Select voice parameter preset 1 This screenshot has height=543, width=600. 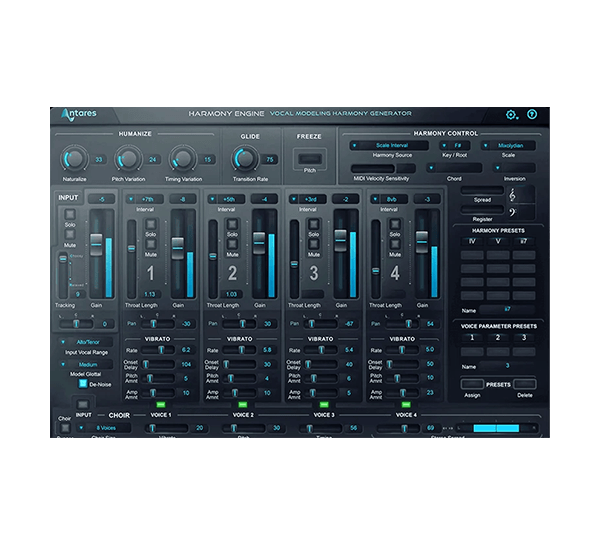pyautogui.click(x=472, y=337)
